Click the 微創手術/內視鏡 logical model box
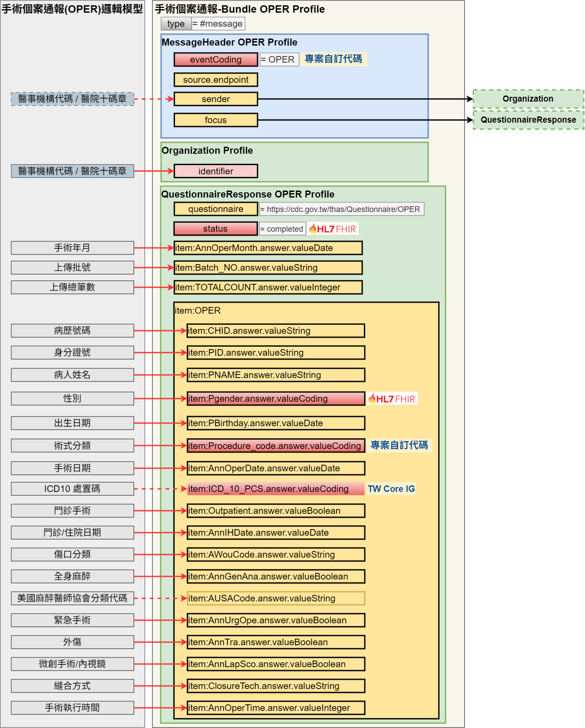Screen dimensions: 585x728 pos(73,664)
